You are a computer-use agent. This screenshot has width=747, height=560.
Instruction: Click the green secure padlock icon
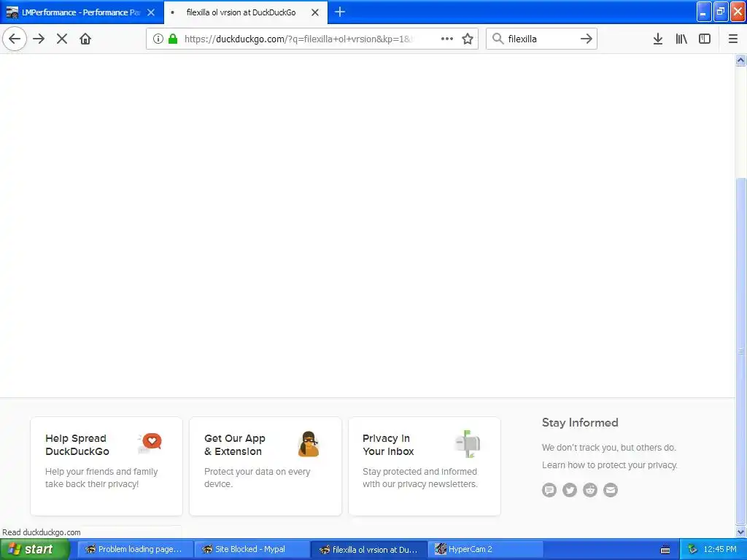[173, 39]
